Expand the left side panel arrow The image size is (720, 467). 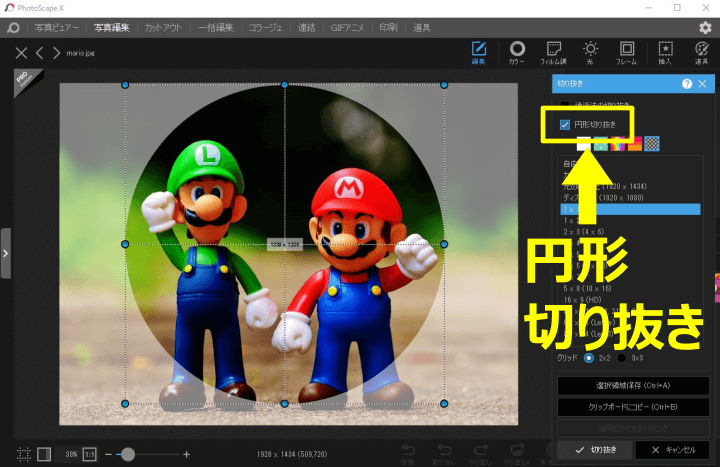[x=6, y=253]
